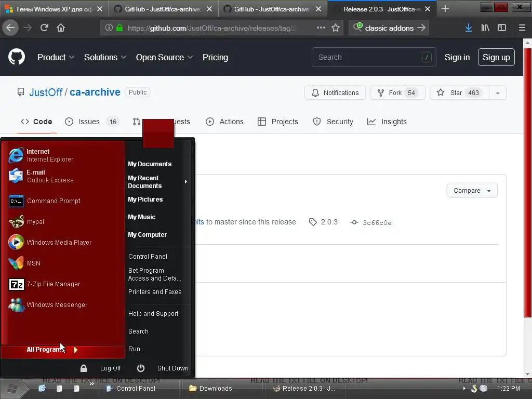Star the repository with the Star button
The width and height of the screenshot is (532, 399).
(459, 93)
